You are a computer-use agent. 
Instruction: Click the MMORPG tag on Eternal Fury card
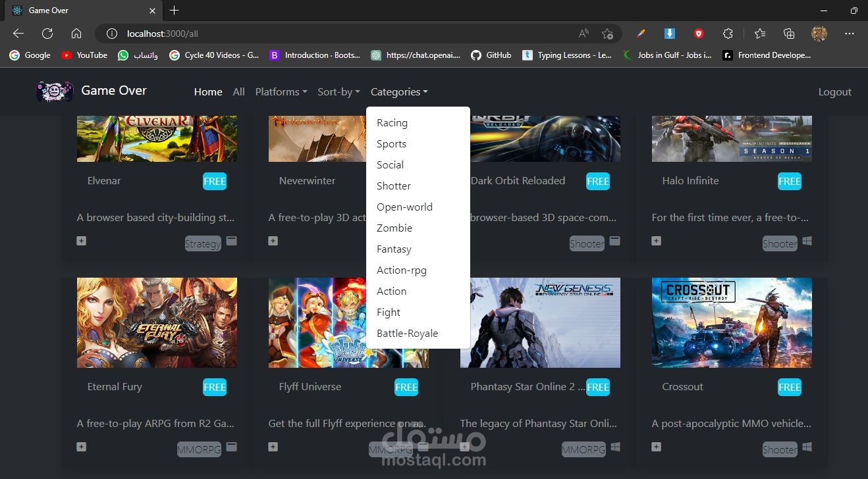point(199,449)
